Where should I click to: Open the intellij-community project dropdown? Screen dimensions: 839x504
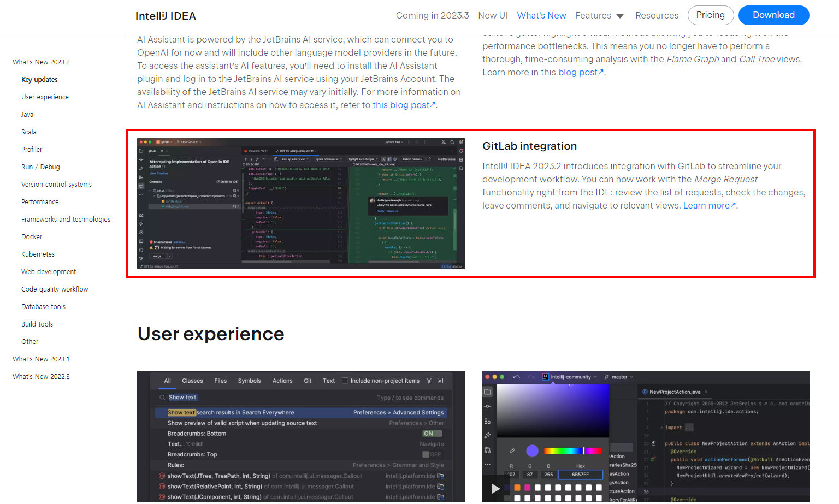(x=569, y=377)
